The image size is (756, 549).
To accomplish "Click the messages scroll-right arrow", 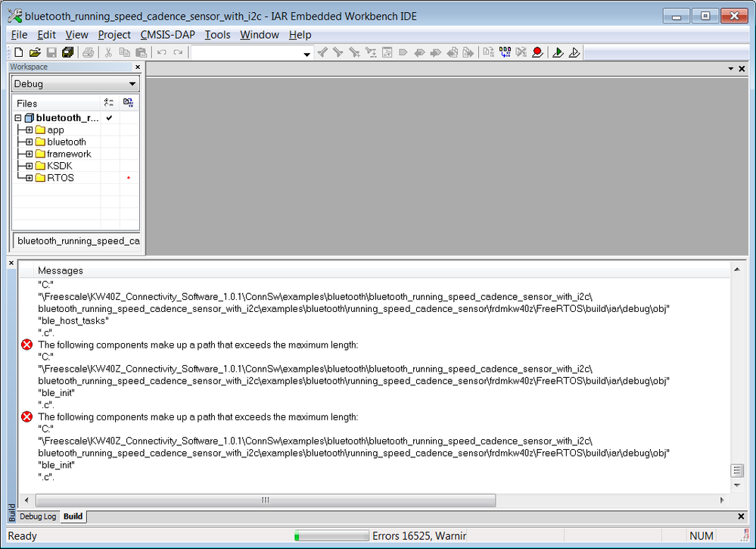I will pyautogui.click(x=722, y=501).
